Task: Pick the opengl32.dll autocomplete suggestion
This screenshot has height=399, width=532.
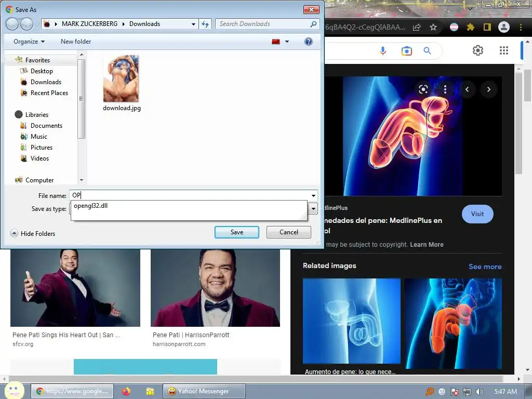Action: (x=90, y=206)
